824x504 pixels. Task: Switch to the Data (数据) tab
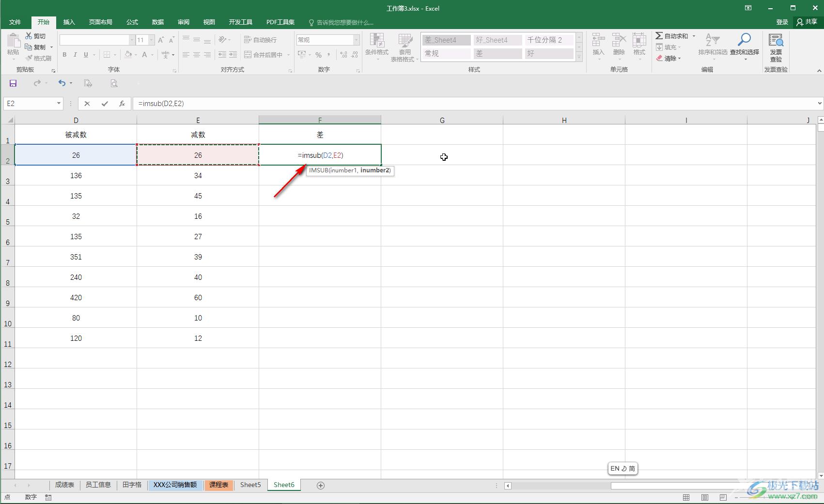click(x=158, y=22)
